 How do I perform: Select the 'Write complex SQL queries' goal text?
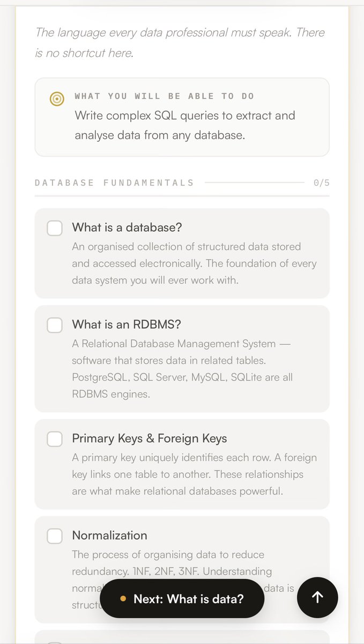[x=185, y=125]
